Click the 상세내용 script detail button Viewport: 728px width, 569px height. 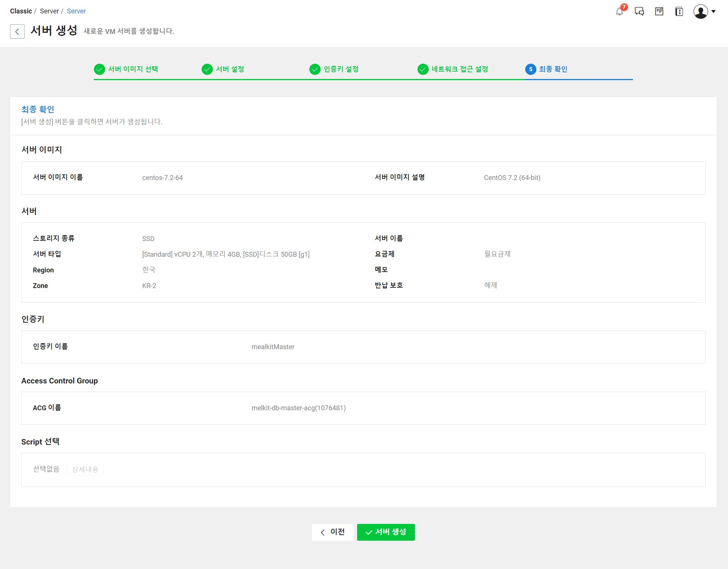click(x=85, y=470)
